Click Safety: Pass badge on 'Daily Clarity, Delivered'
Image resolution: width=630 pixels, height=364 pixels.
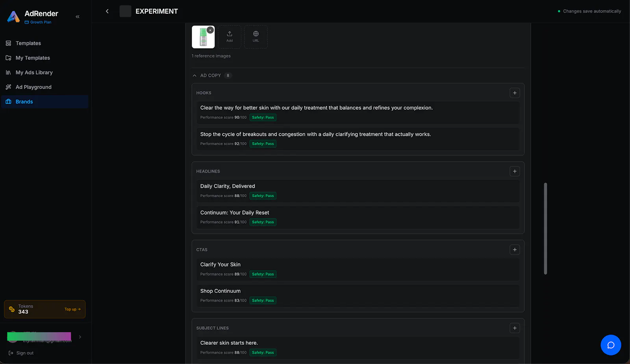tap(263, 196)
